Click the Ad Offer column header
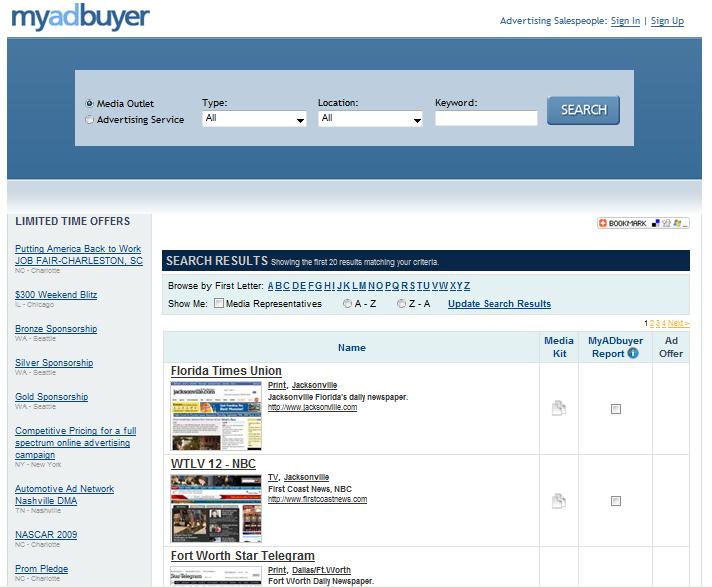The image size is (712, 587). click(x=671, y=347)
